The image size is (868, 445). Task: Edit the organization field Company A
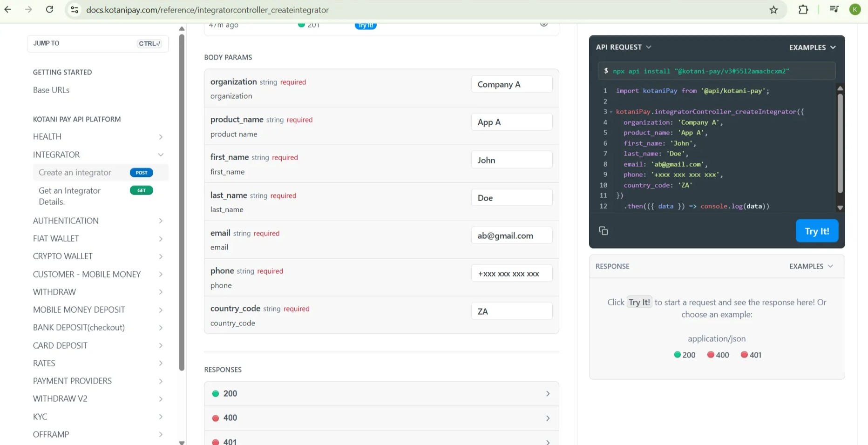(x=512, y=84)
